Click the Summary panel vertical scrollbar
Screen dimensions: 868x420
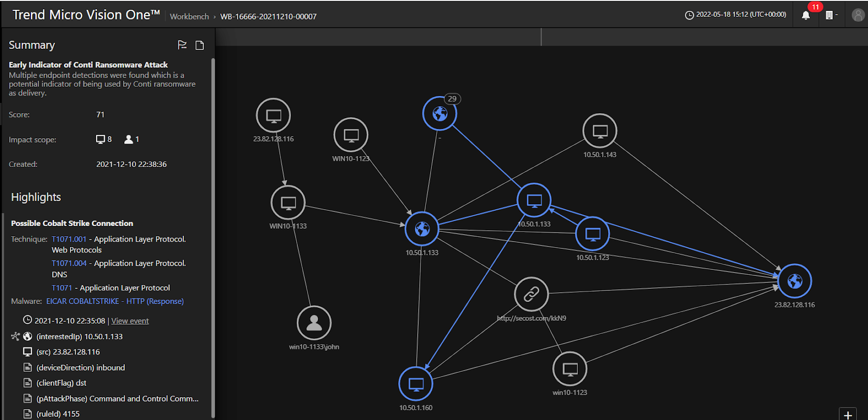213,238
